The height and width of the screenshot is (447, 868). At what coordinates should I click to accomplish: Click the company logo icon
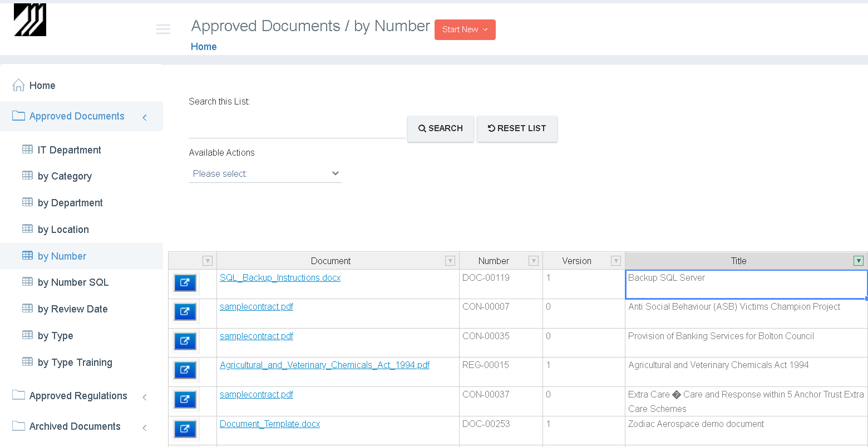coord(30,20)
